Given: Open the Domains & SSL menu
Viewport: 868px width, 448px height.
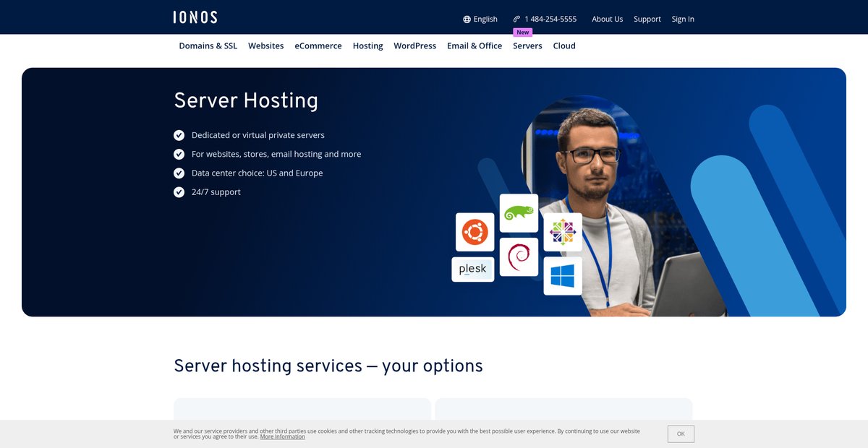Looking at the screenshot, I should click(x=208, y=46).
